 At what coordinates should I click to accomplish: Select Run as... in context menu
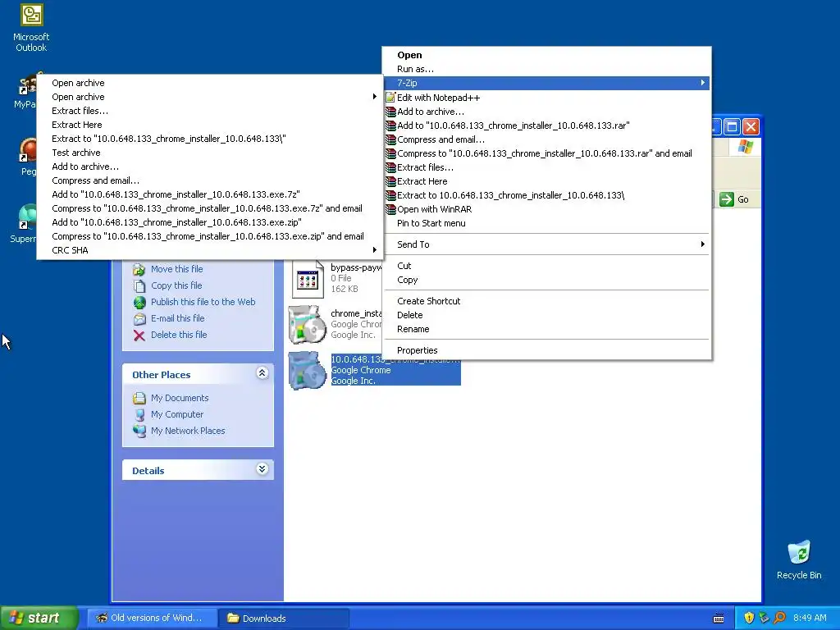click(547, 69)
